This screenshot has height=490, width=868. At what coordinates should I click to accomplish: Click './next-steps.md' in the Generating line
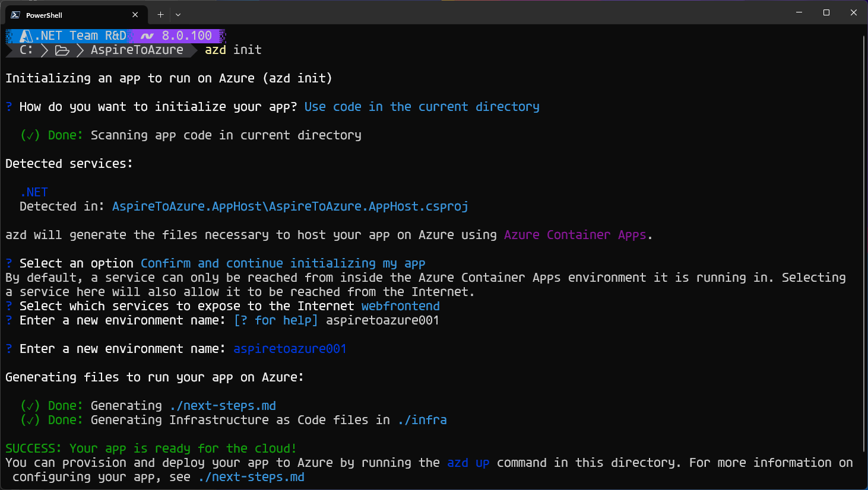[223, 406]
